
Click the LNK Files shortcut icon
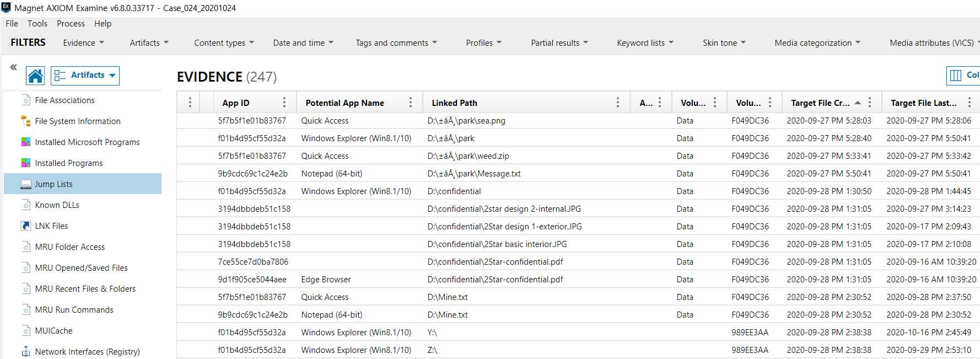(x=26, y=226)
